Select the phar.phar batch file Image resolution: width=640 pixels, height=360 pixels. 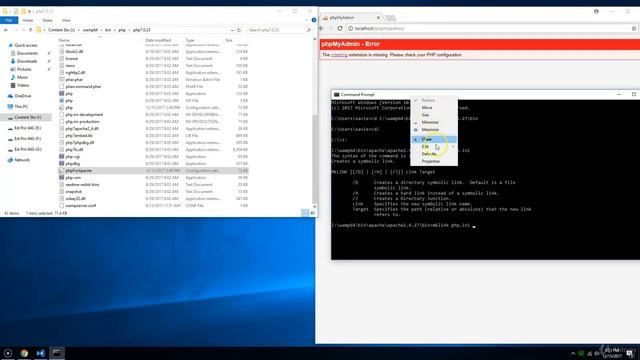click(74, 80)
